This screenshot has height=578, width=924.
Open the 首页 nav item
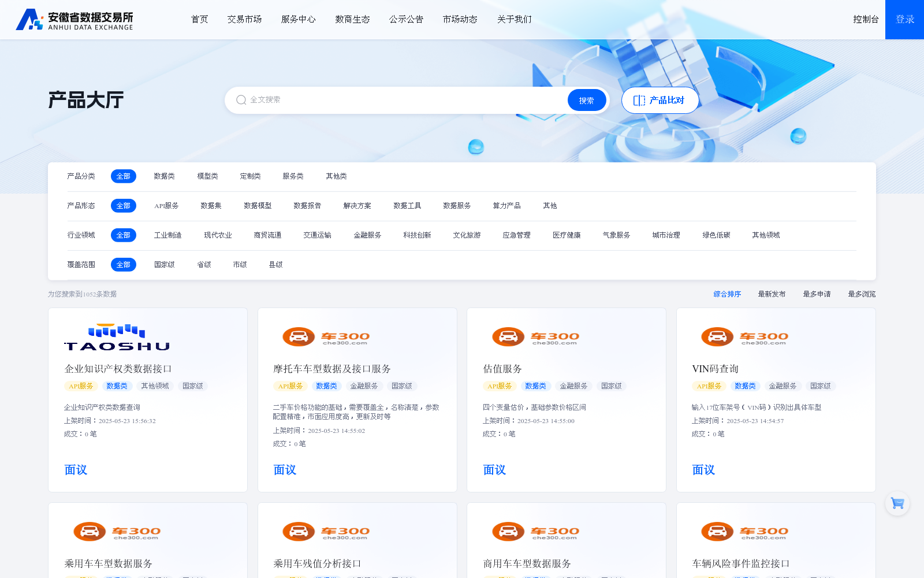tap(199, 20)
